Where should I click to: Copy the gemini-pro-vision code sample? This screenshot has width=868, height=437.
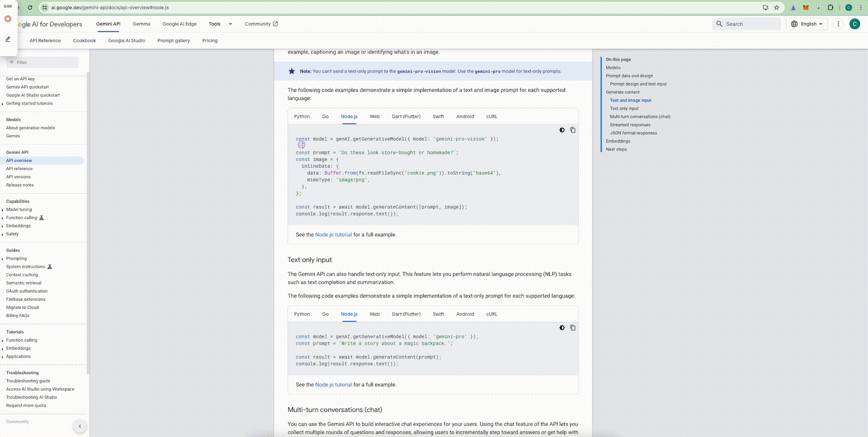coord(573,130)
